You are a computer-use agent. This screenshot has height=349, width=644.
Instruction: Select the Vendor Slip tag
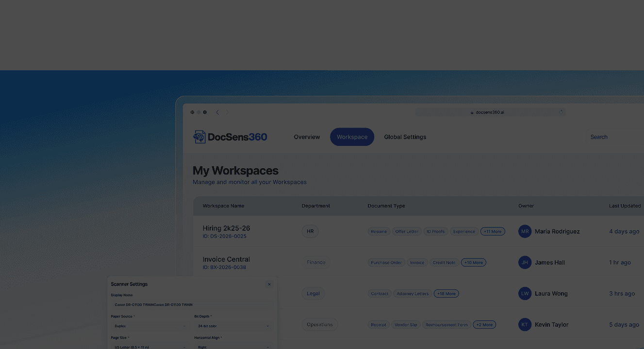[x=406, y=325]
